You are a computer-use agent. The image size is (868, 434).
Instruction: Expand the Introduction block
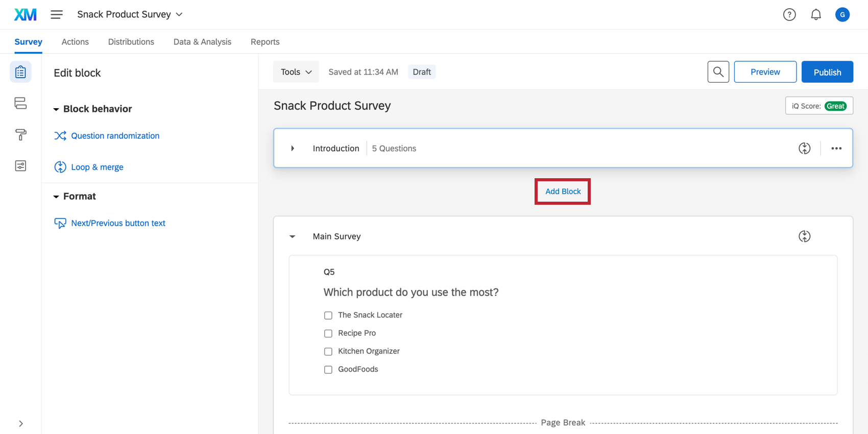coord(293,149)
